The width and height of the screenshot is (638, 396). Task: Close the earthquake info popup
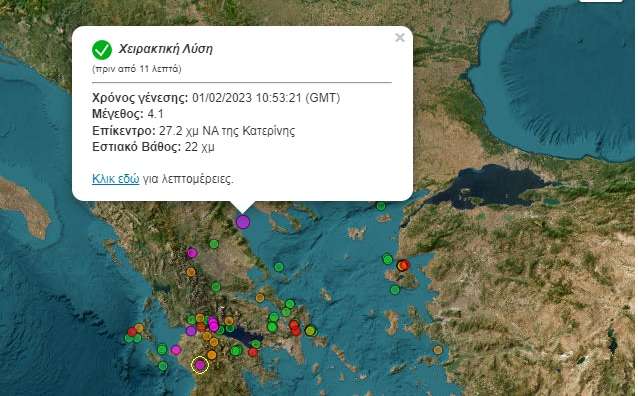[x=400, y=37]
